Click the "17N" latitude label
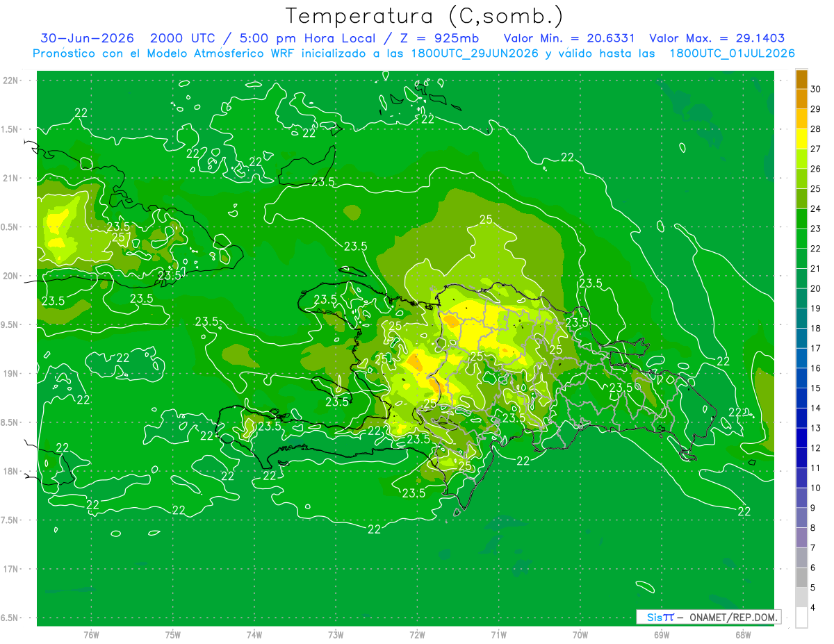Image resolution: width=834 pixels, height=644 pixels. pos(12,569)
